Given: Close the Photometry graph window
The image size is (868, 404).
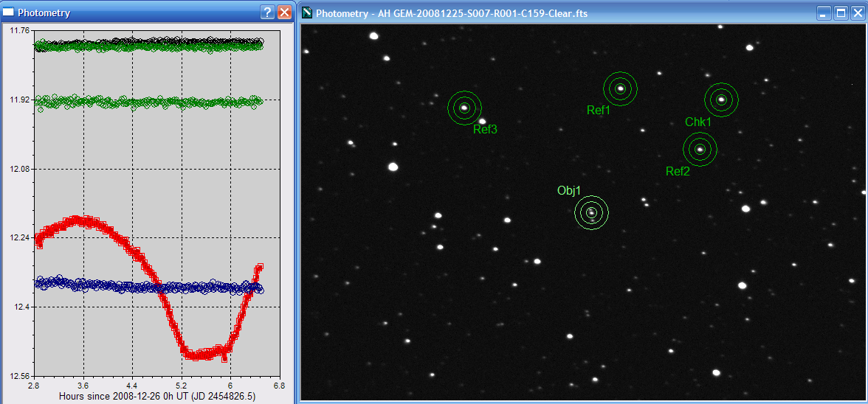Looking at the screenshot, I should (284, 13).
